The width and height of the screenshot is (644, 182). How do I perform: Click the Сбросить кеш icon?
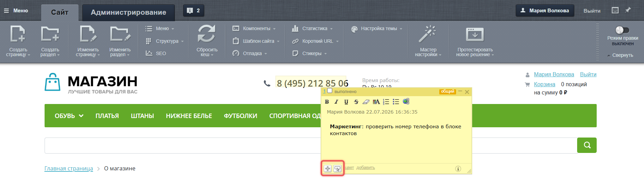[x=207, y=34]
